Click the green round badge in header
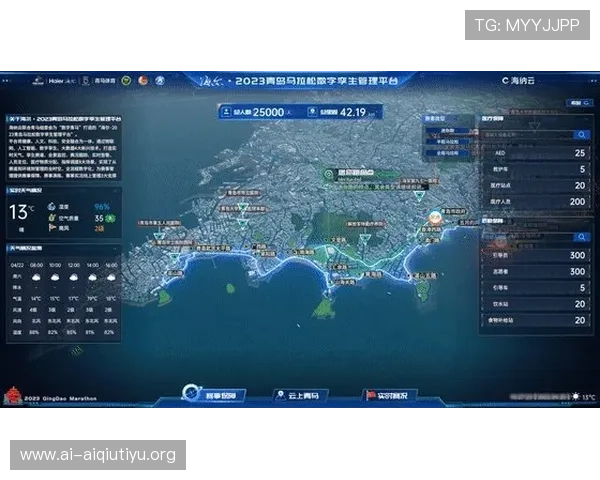 coord(126,80)
